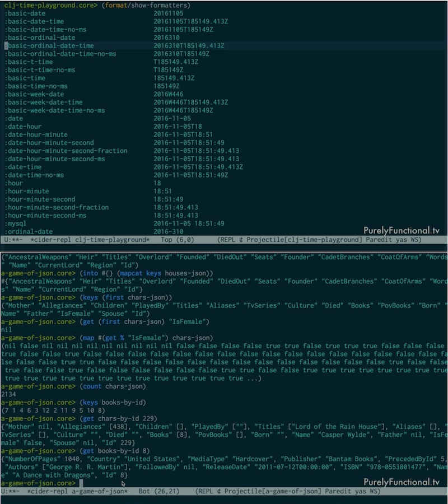Click the 2134 count result

click(x=9, y=394)
